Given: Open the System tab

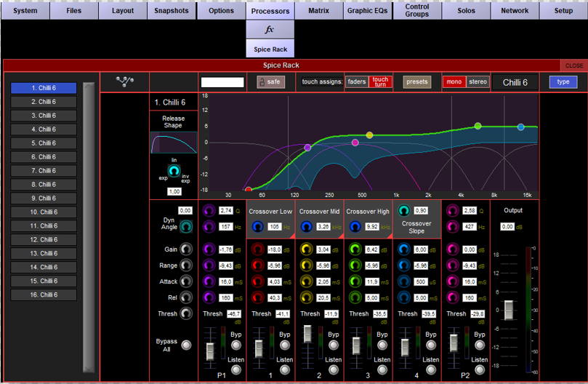Looking at the screenshot, I should coord(25,10).
